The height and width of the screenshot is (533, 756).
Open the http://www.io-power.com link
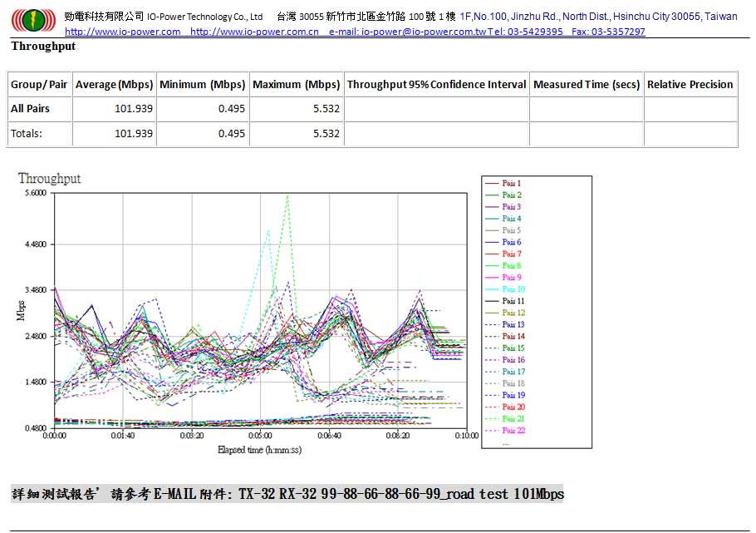(122, 32)
